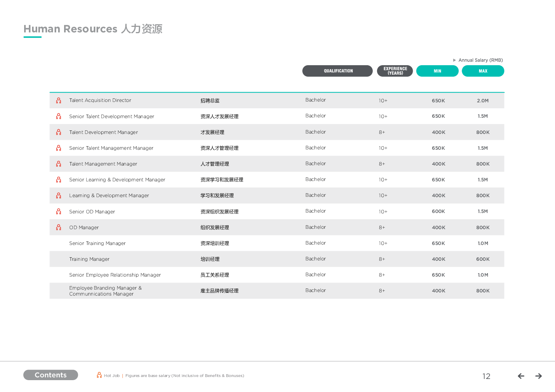
Task: Select 'Senior OD Manager' title text
Action: (92, 212)
